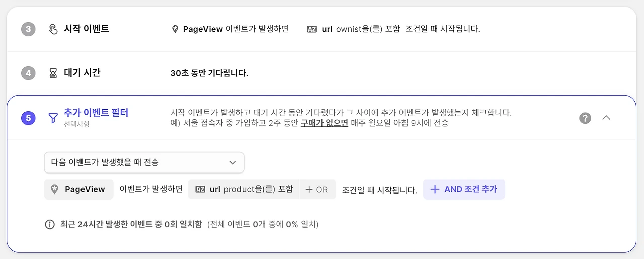Viewport: 644px width, 259px height.
Task: Click the 대기 시간 hourglass icon
Action: tap(53, 73)
